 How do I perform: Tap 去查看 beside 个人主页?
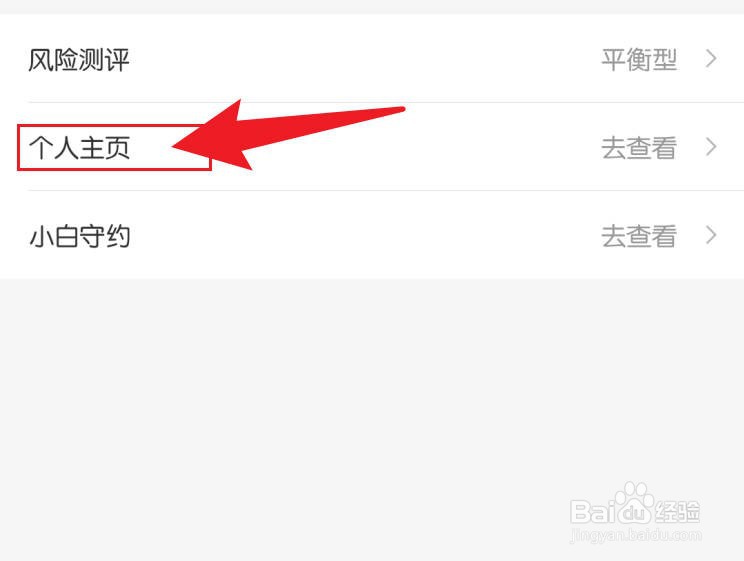pyautogui.click(x=639, y=148)
